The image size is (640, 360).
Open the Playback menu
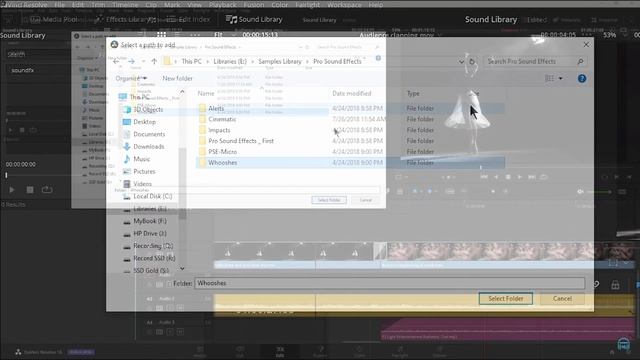222,5
